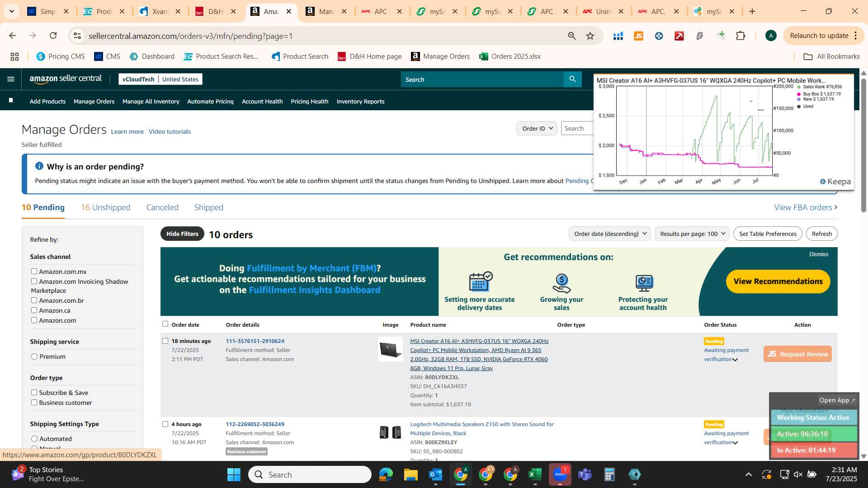Click the Windows taskbar Search box

[x=310, y=474]
